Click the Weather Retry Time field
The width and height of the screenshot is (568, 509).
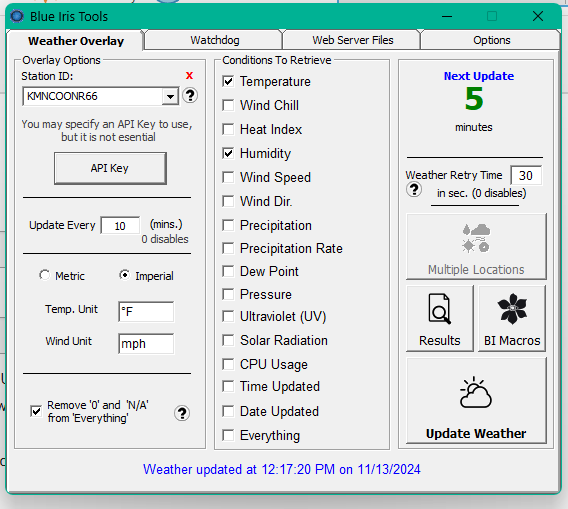tap(526, 176)
